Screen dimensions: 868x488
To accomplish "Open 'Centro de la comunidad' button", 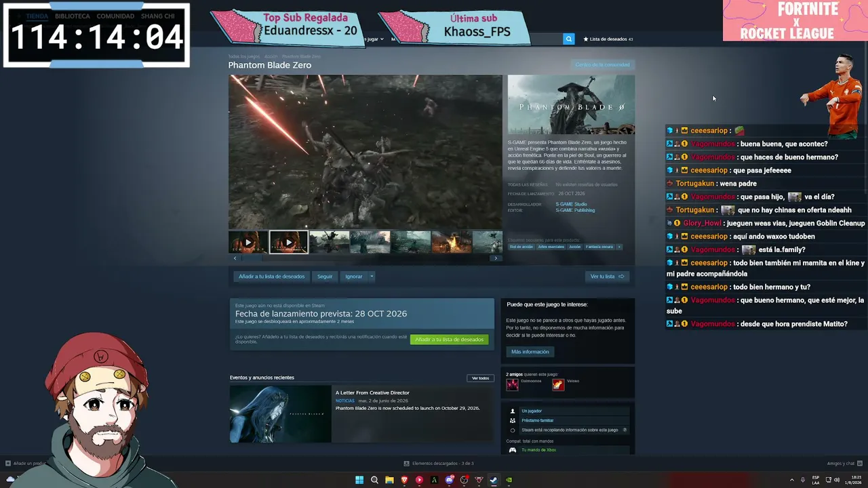I will tap(602, 65).
